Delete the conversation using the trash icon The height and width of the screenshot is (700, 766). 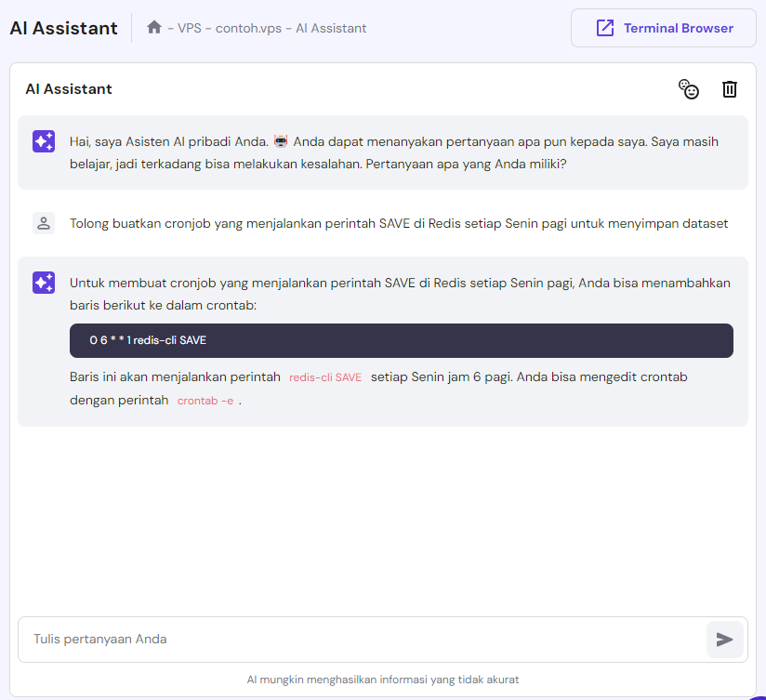pyautogui.click(x=730, y=89)
